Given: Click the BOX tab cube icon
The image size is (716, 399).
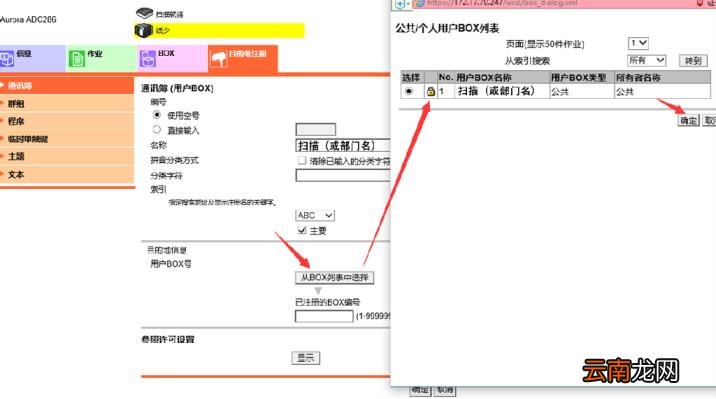Looking at the screenshot, I should pyautogui.click(x=148, y=59).
